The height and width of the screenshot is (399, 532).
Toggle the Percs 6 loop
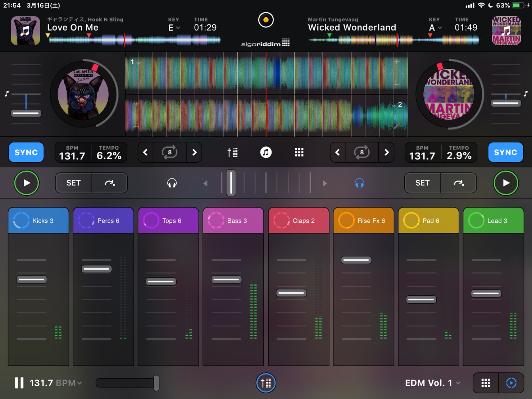tap(86, 221)
